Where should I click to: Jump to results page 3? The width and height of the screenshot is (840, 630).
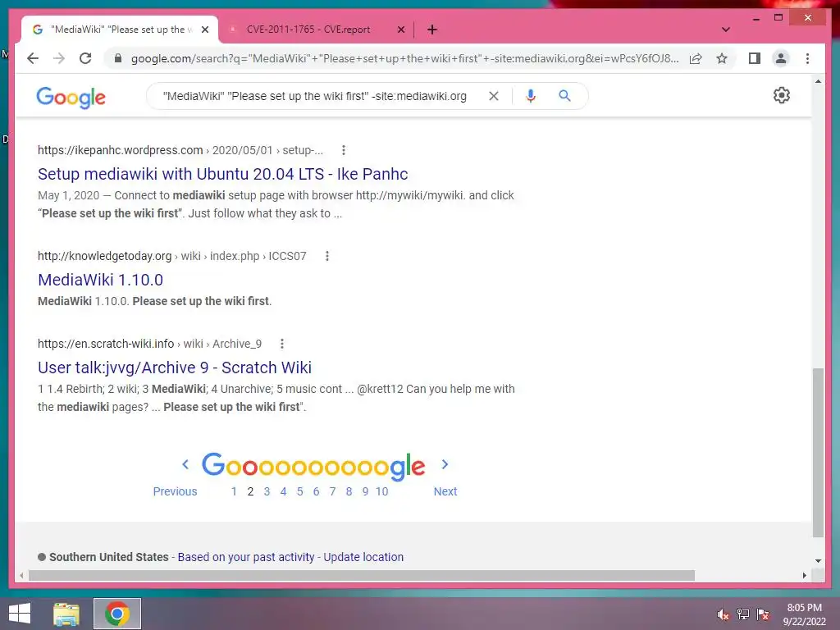[267, 491]
